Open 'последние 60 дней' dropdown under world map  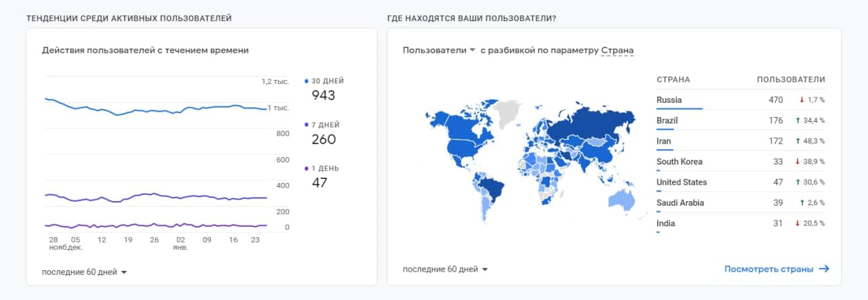446,269
